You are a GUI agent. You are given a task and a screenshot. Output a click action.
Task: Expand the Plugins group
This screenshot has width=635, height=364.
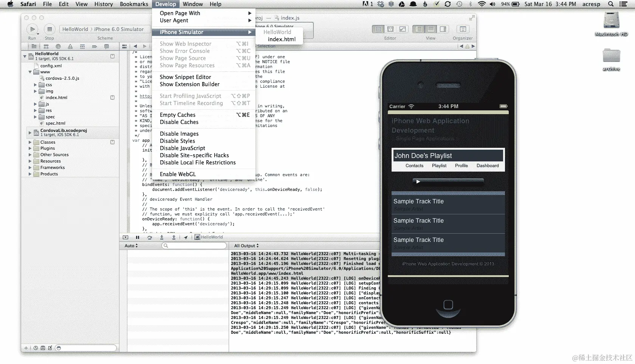point(30,149)
